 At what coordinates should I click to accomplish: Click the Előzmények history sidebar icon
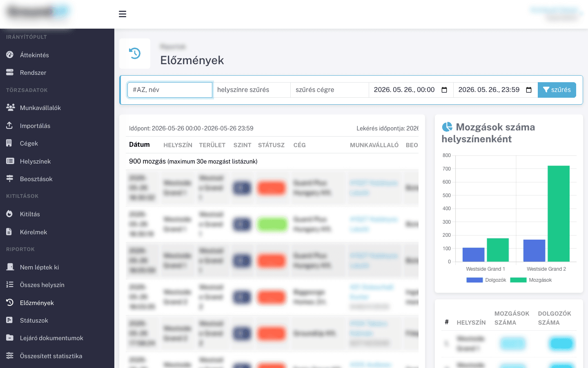click(10, 303)
